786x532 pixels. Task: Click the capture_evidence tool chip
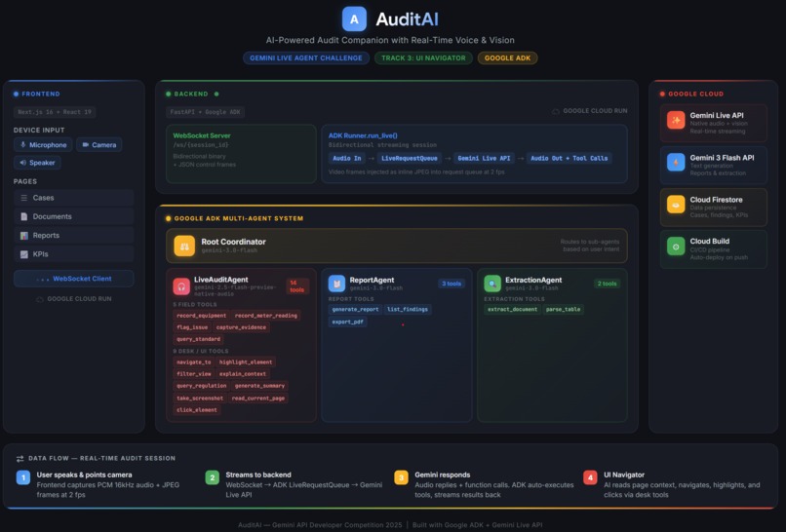point(241,327)
